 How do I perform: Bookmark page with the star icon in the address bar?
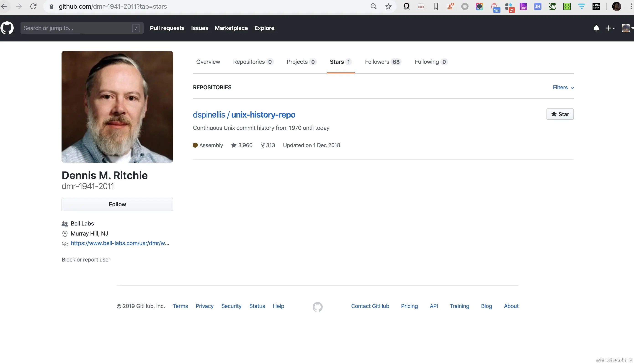[x=388, y=7]
